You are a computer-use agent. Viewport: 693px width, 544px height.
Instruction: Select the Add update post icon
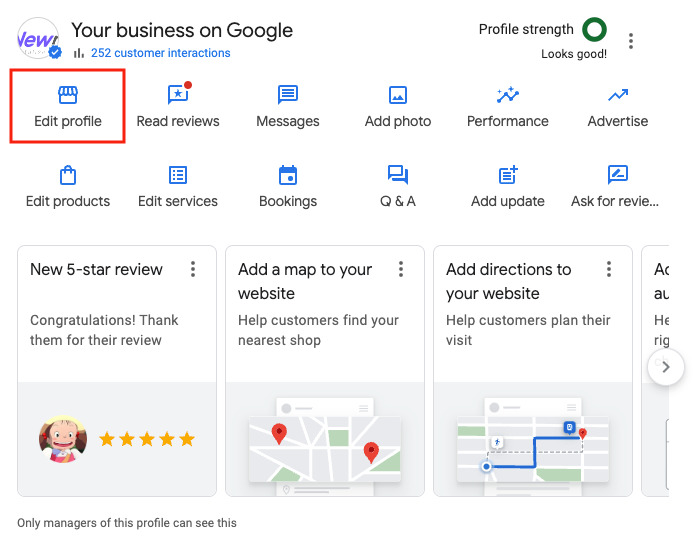(x=508, y=175)
